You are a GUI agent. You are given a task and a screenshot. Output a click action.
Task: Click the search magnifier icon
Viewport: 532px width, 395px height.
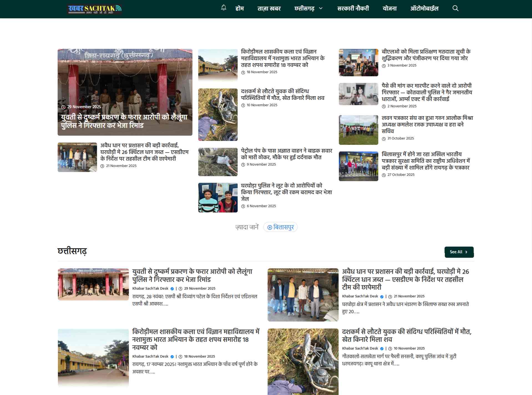click(x=455, y=8)
